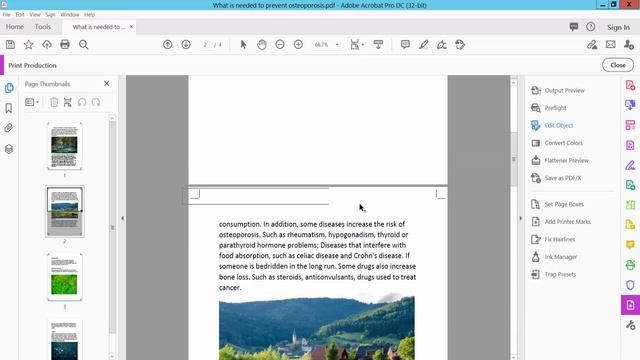This screenshot has width=640, height=360.
Task: Open the Edit menu
Action: (x=20, y=14)
